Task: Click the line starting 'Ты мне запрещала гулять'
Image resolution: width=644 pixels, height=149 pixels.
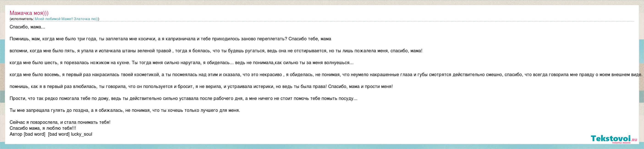Action: (x=124, y=110)
